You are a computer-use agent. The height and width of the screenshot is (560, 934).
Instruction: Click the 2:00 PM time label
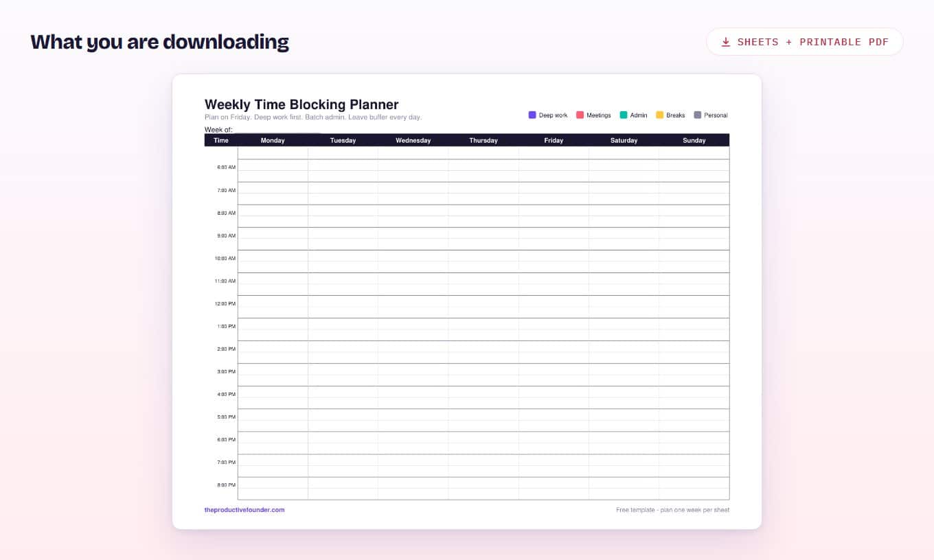coord(227,349)
